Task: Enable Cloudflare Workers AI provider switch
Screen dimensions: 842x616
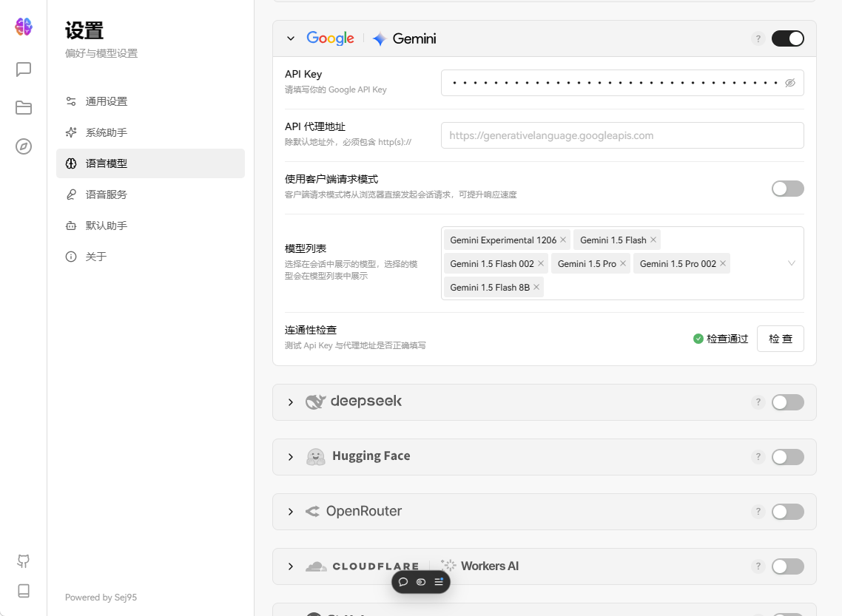Action: click(x=788, y=566)
